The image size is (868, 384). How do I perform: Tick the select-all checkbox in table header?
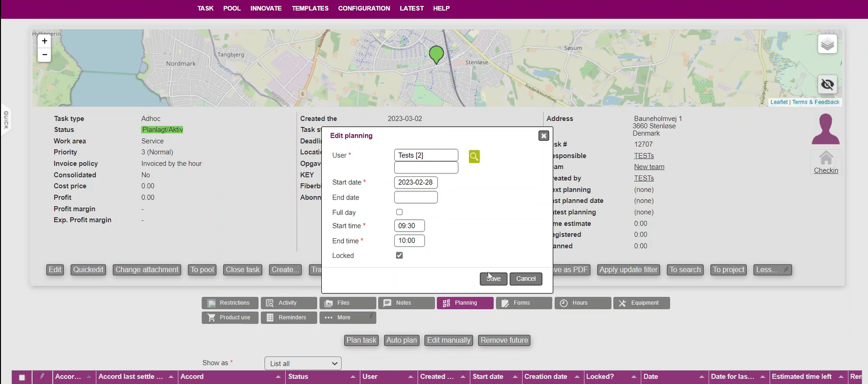(22, 377)
